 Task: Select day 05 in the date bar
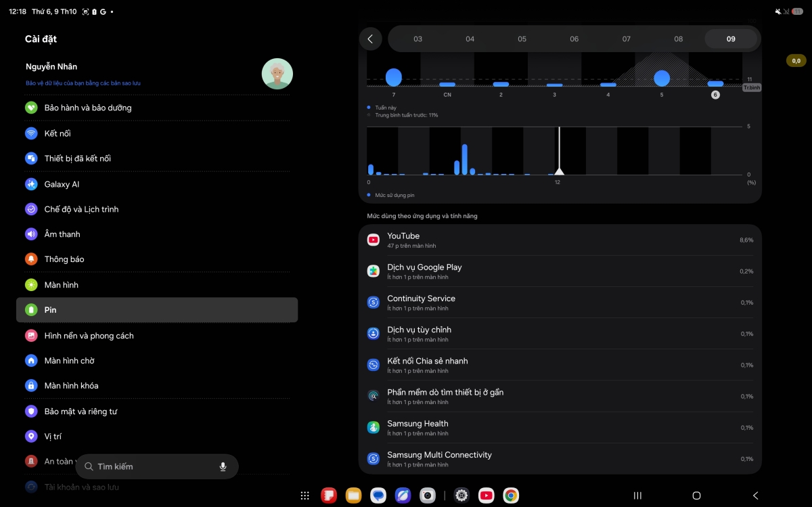tap(522, 39)
